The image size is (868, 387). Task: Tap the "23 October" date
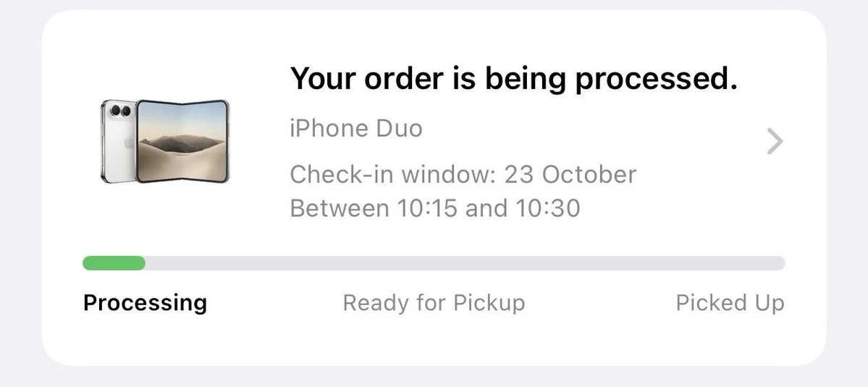pos(570,174)
